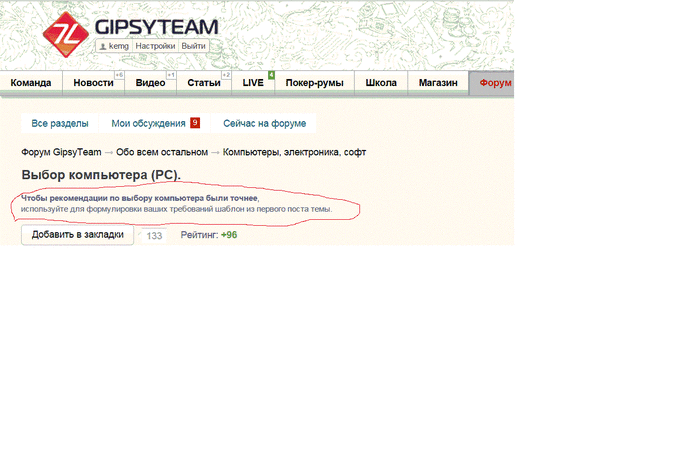Click the bold Чтобы рекомендации по выбору text

139,198
